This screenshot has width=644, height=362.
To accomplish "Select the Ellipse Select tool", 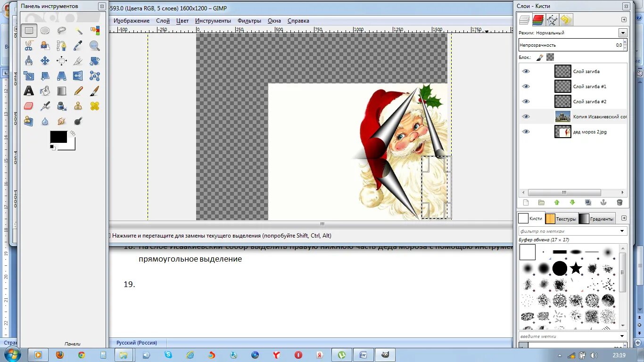I will [x=45, y=31].
